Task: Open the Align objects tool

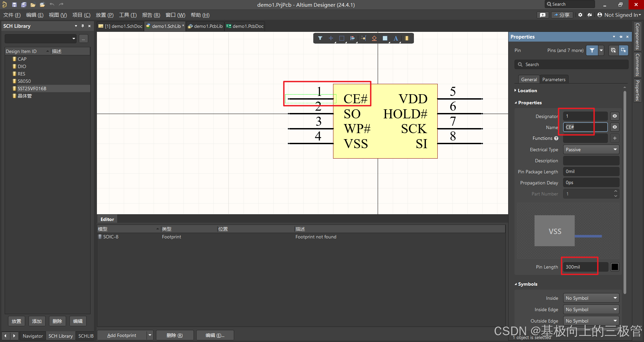Action: [353, 38]
